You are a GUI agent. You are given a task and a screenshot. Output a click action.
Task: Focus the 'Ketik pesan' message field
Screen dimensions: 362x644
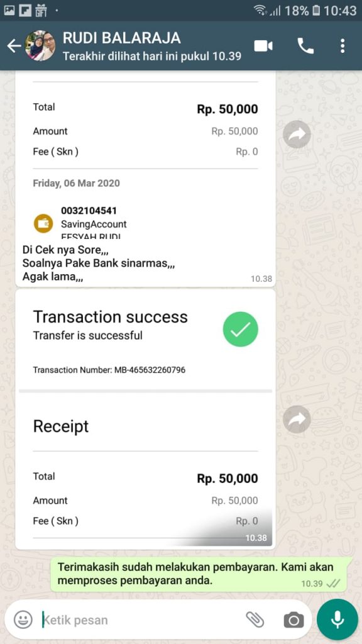140,619
